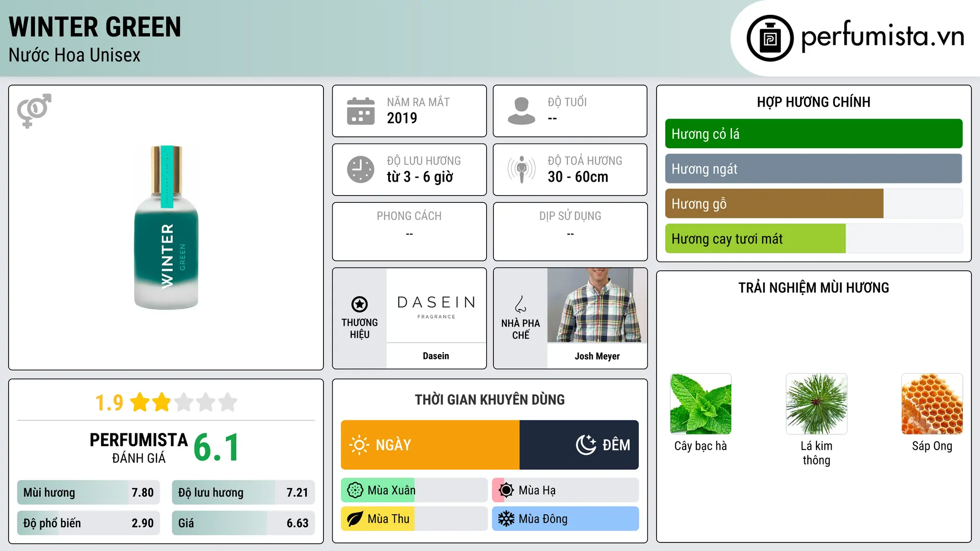
Task: Click the Hương cỏ lá accord bar
Action: (x=813, y=134)
